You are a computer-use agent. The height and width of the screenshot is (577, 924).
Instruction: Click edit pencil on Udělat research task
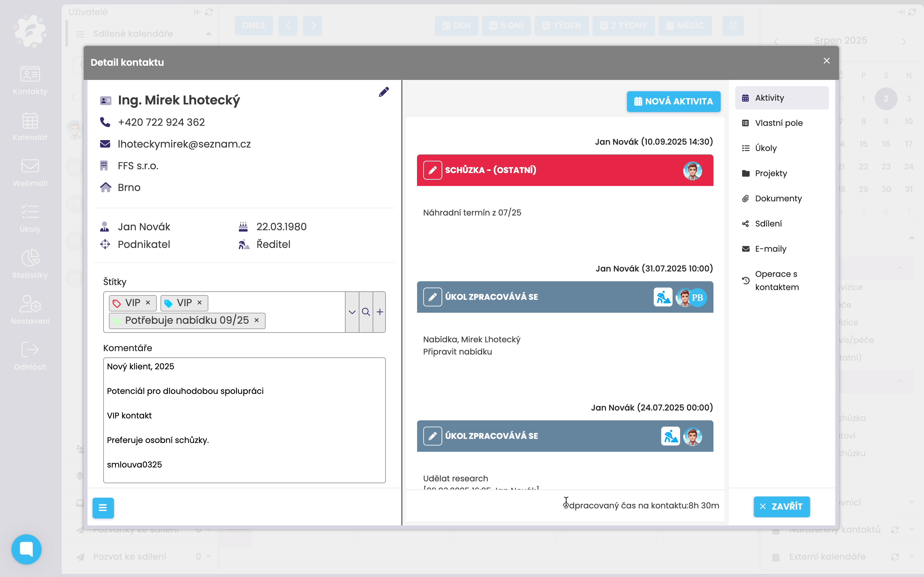tap(432, 436)
